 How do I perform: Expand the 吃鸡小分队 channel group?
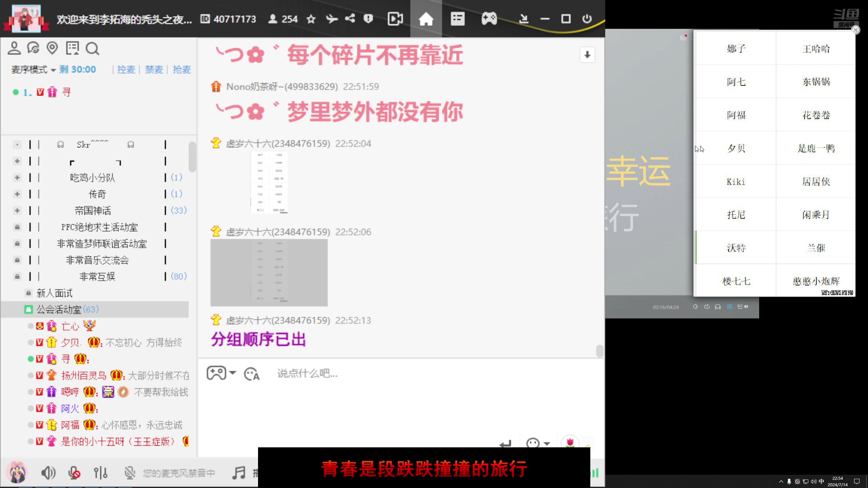[17, 178]
